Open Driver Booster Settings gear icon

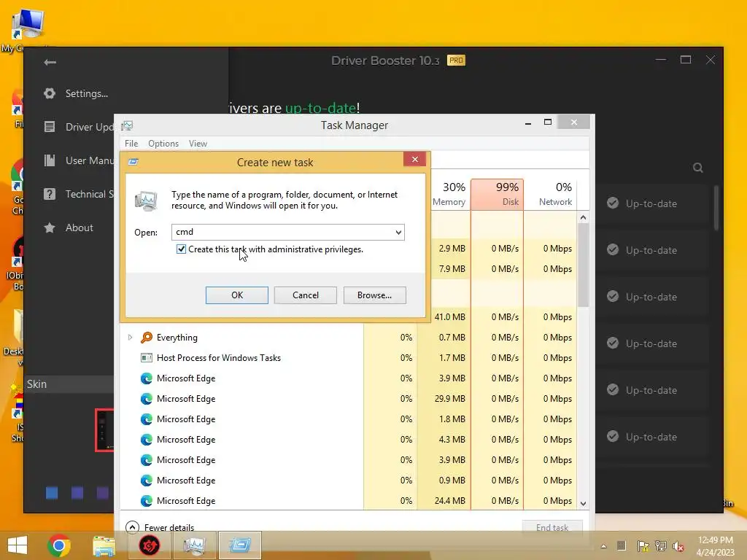(x=50, y=93)
